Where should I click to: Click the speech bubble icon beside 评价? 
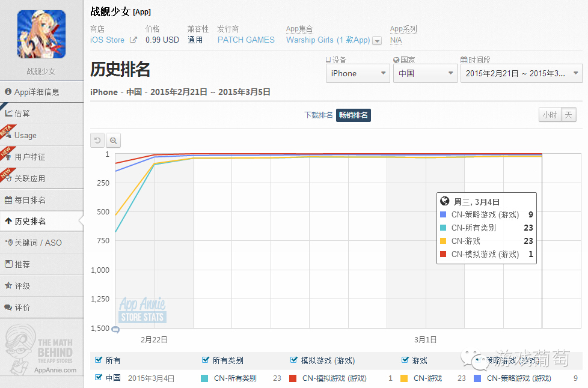click(x=8, y=308)
